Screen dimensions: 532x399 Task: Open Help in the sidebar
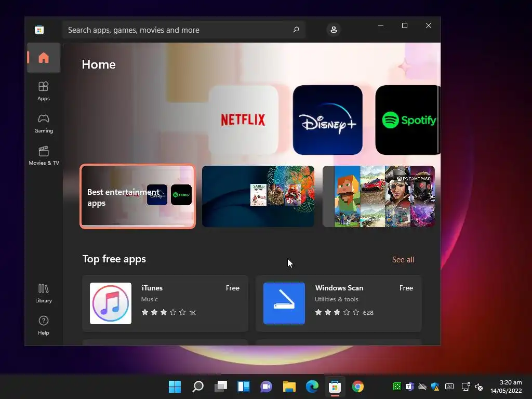44,326
